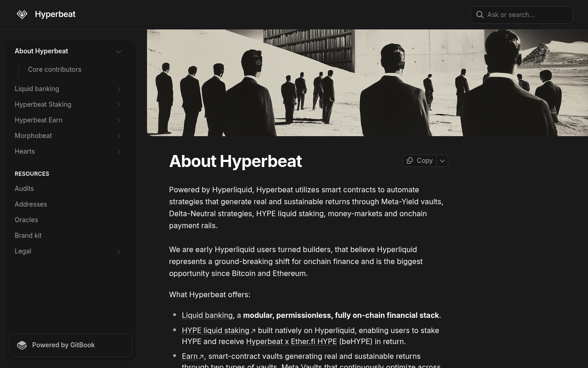Open the Brand kit page
Viewport: 588px width, 368px height.
pos(28,236)
